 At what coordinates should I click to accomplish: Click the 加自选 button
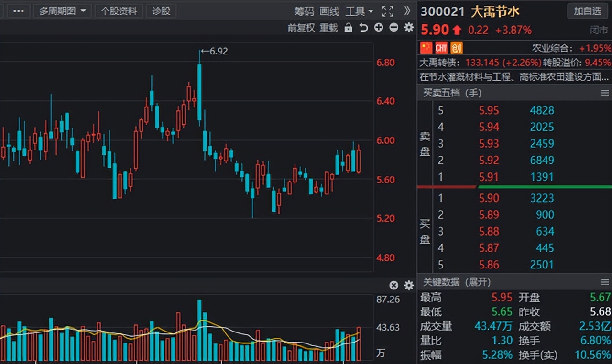[x=587, y=11]
